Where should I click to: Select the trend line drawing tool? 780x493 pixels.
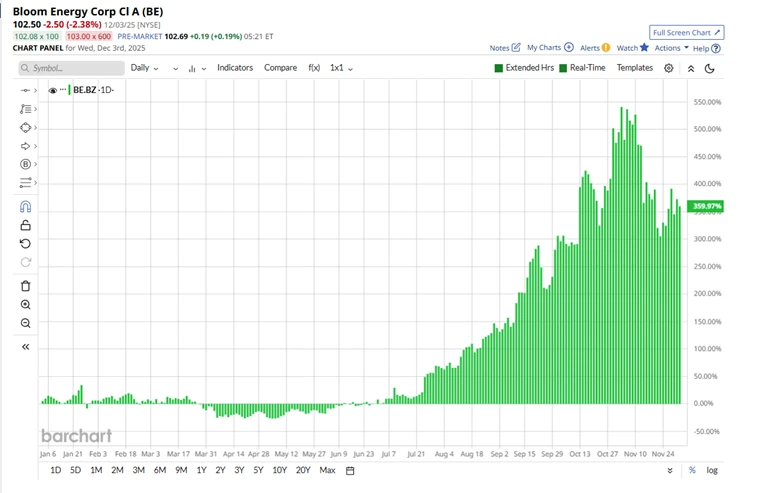point(25,91)
